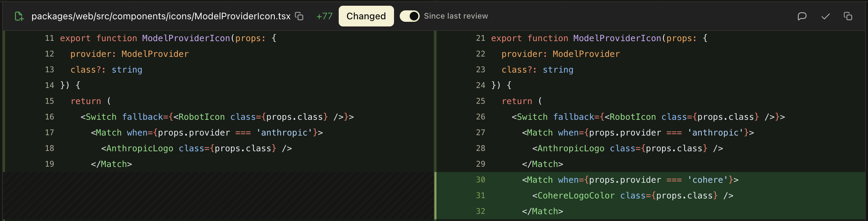Screen dimensions: 868x221
Task: Click ModelProvider type on right line 22
Action: point(586,54)
